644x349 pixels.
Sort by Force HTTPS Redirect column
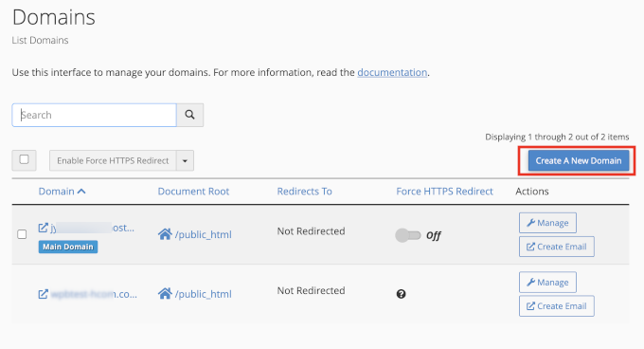(444, 192)
